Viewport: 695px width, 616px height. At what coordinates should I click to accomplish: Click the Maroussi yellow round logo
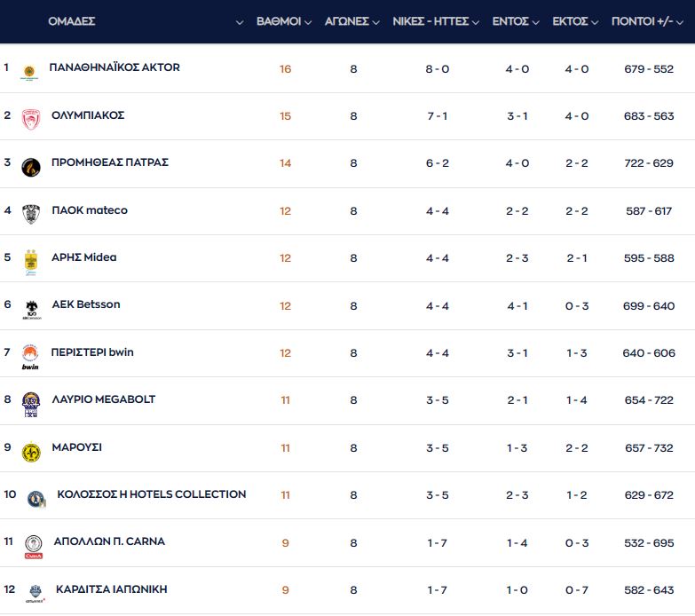coord(31,452)
